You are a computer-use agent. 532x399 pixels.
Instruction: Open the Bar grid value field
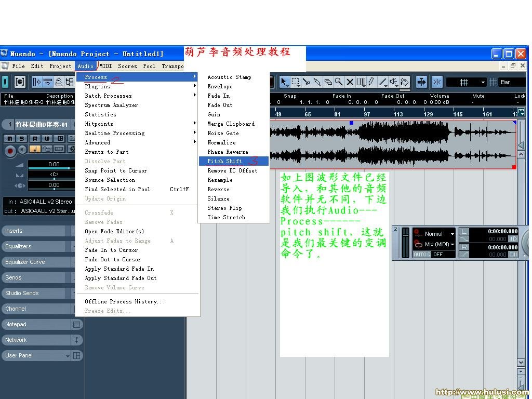[x=512, y=82]
